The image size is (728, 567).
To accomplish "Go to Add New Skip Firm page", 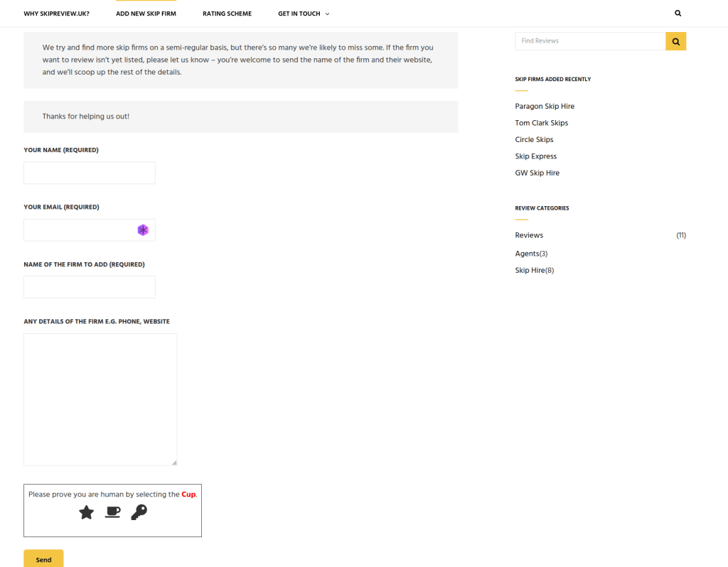I will (146, 13).
